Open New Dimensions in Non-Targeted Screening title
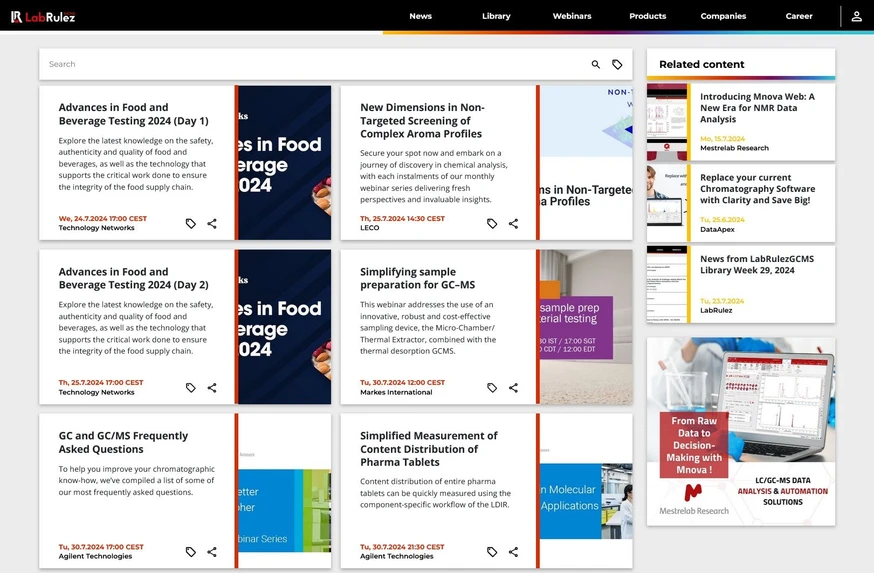 (x=422, y=120)
